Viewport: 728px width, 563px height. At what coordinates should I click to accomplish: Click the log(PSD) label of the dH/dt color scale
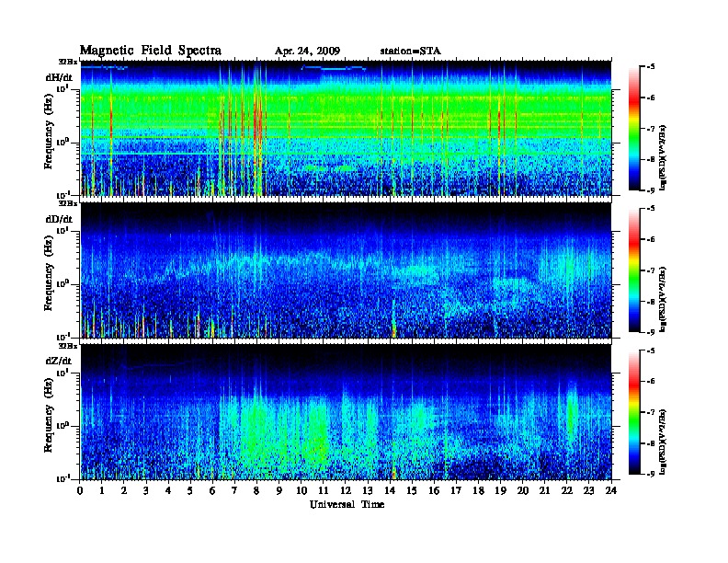664,156
